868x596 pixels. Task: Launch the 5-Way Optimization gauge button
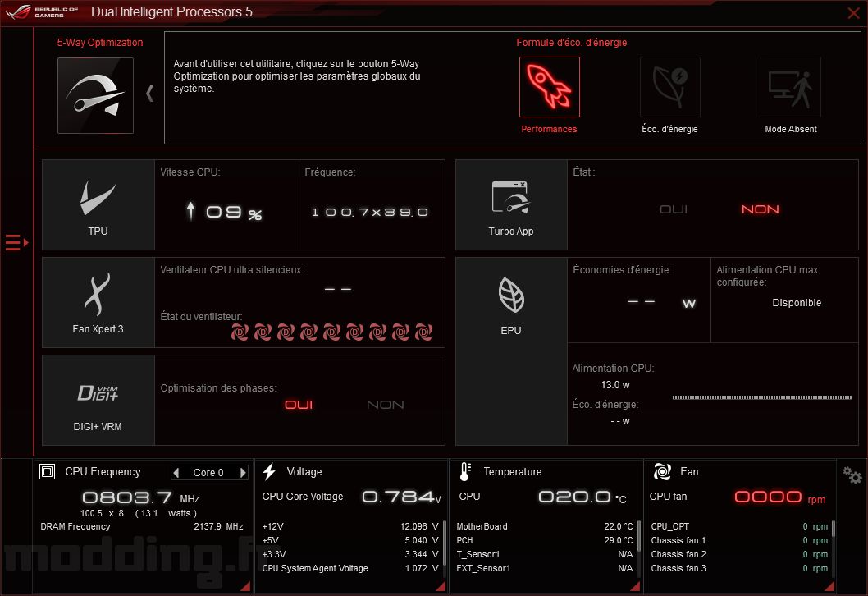95,95
